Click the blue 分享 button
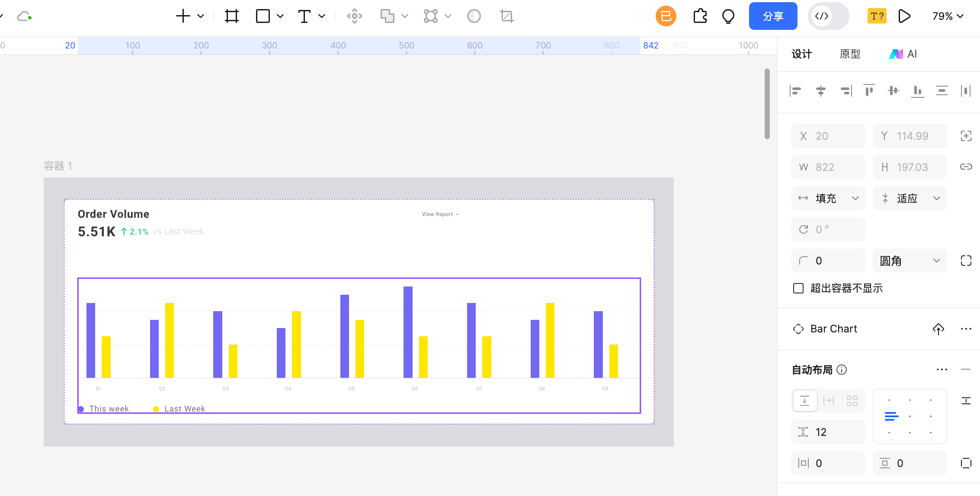This screenshot has height=496, width=980. [773, 16]
